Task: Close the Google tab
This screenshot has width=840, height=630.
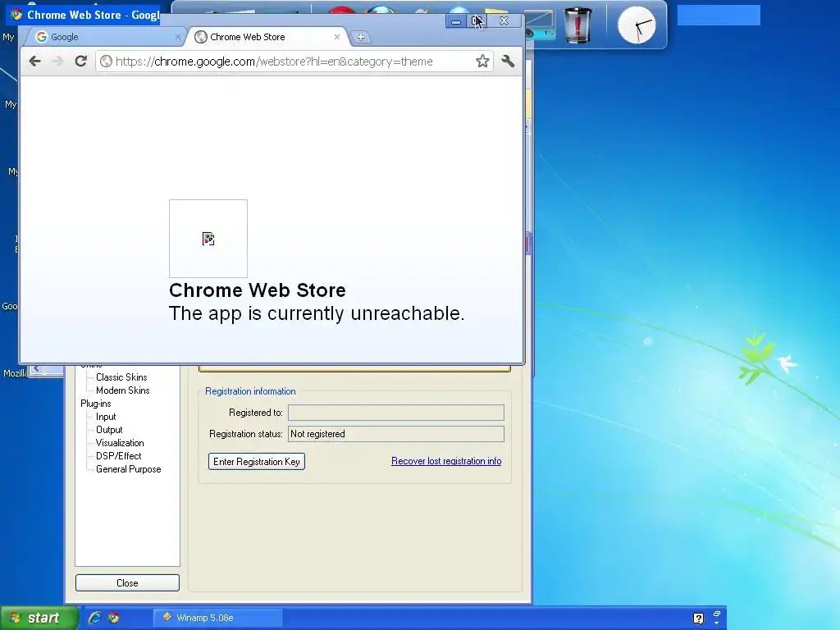Action: pos(177,37)
